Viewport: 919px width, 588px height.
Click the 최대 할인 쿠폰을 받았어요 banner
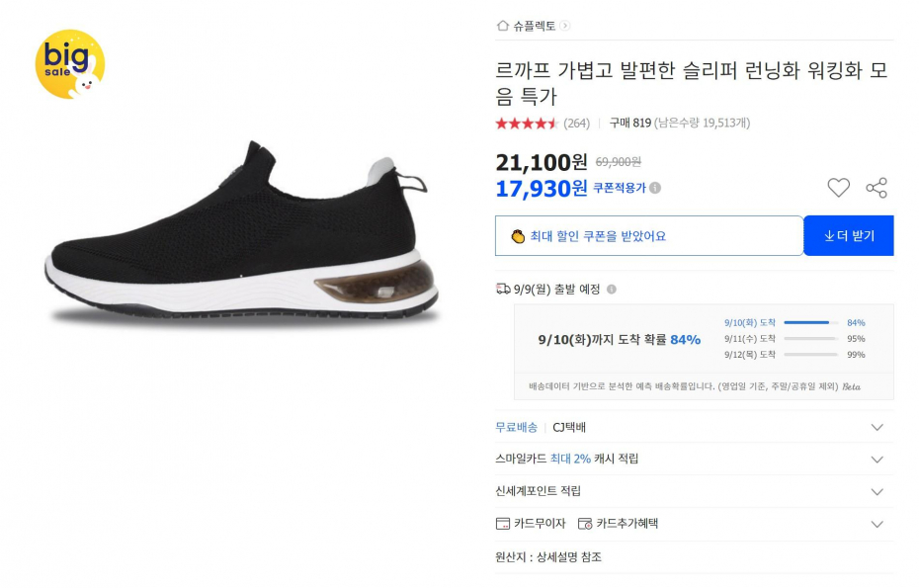(649, 235)
